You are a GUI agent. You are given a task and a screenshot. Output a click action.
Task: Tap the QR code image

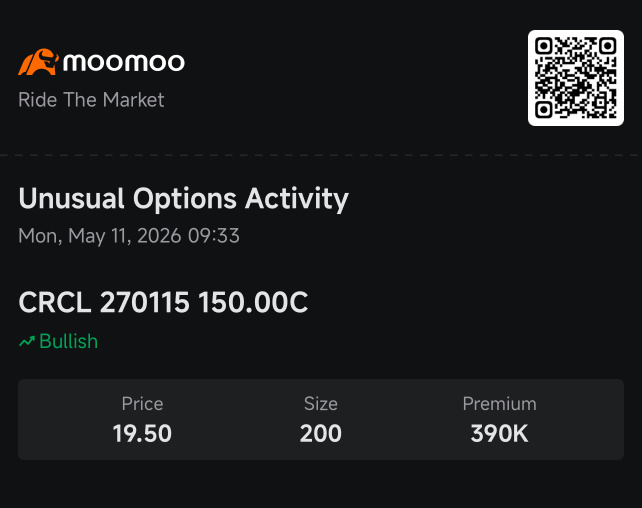[576, 78]
